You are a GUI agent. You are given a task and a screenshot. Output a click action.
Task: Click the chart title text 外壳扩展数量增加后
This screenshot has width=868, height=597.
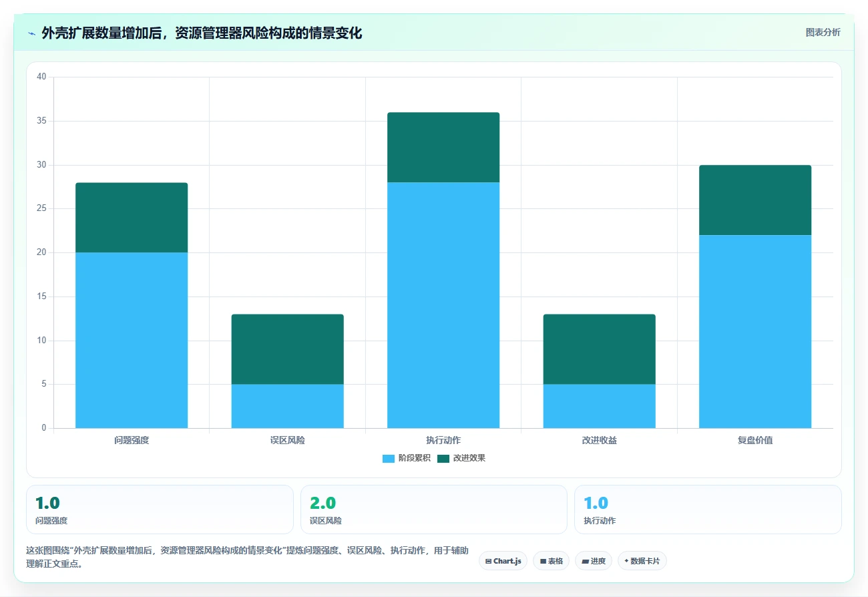[101, 33]
